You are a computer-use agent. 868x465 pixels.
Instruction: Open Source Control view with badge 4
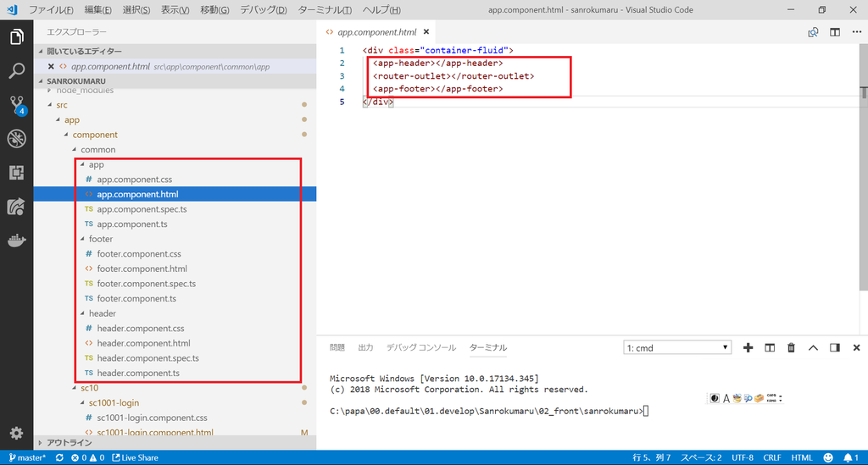pos(17,105)
